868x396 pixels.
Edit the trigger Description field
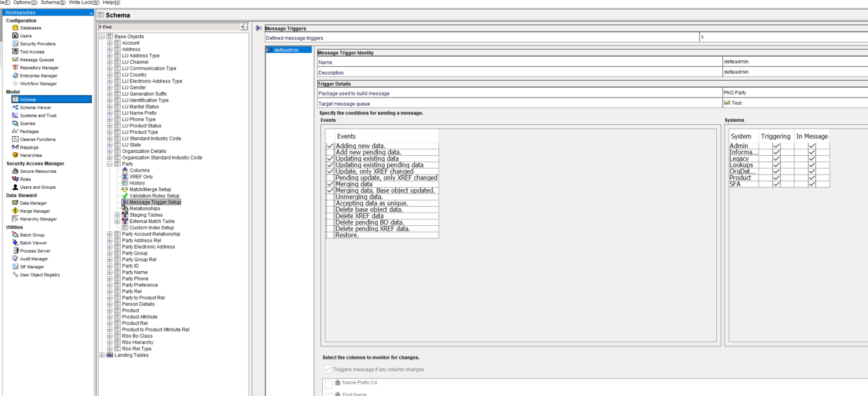[x=794, y=72]
